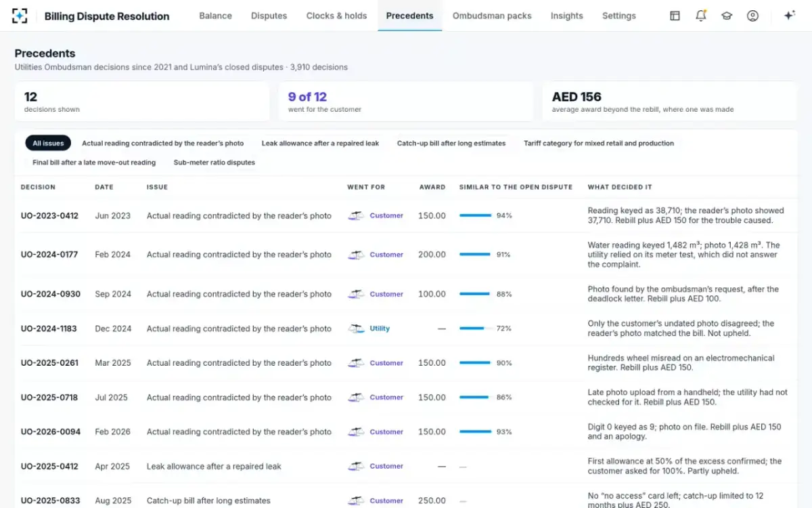Sort by the Award column header
This screenshot has height=508, width=812.
[x=432, y=187]
